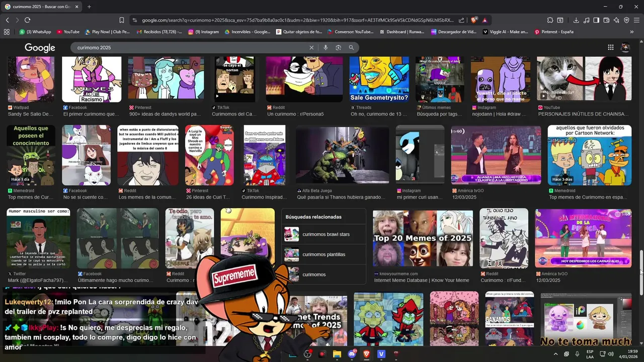Click the Google search input field
Screen dimensions: 644x362
tap(191, 47)
